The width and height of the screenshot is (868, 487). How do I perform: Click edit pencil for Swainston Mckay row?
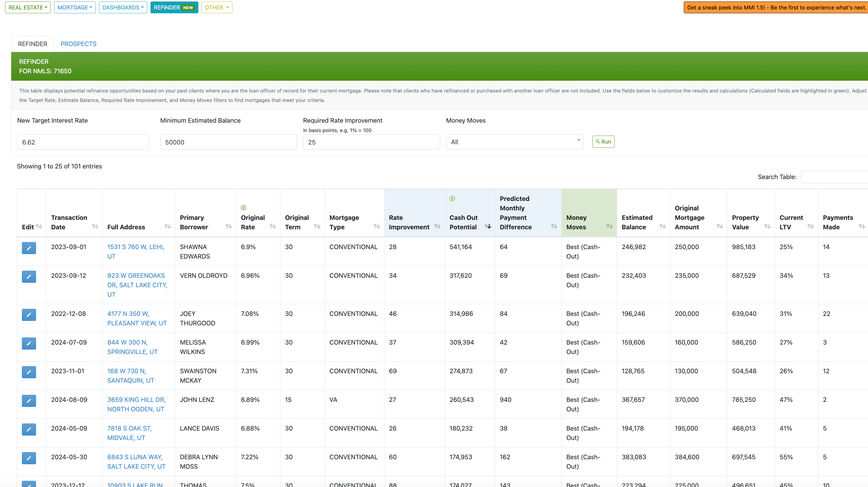pos(29,372)
